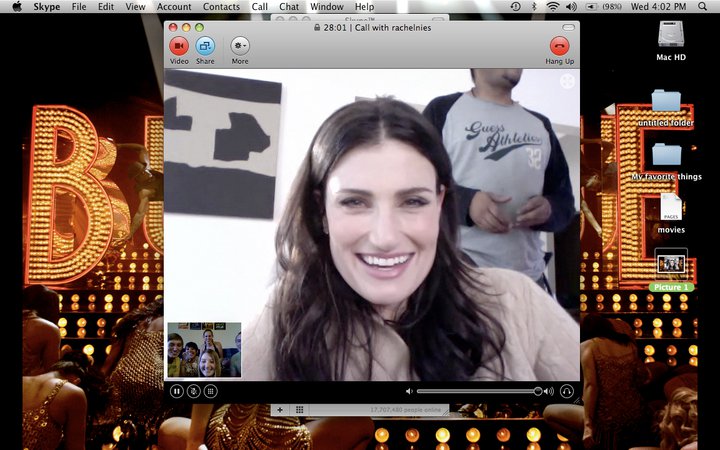Select the self-view video thumbnail

[x=204, y=349]
